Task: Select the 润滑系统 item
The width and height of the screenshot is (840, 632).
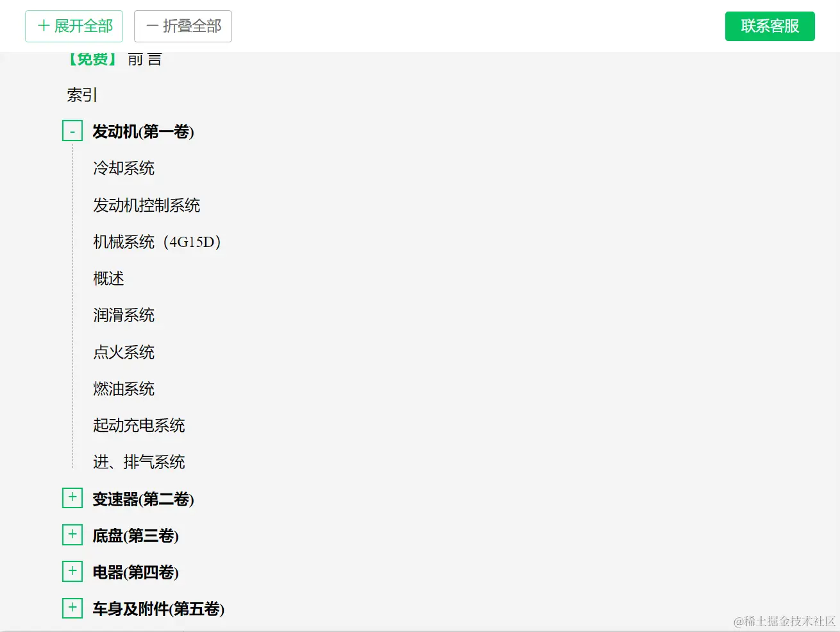Action: pos(124,315)
